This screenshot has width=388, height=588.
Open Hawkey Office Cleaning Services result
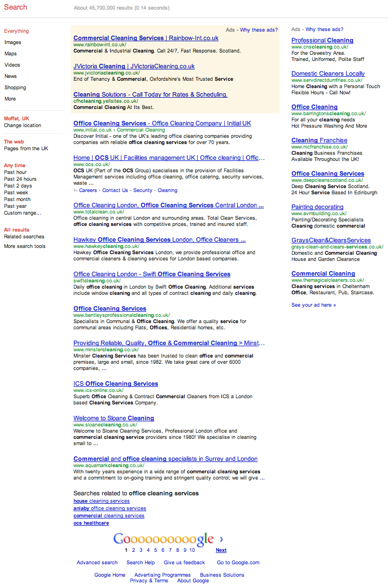[159, 239]
